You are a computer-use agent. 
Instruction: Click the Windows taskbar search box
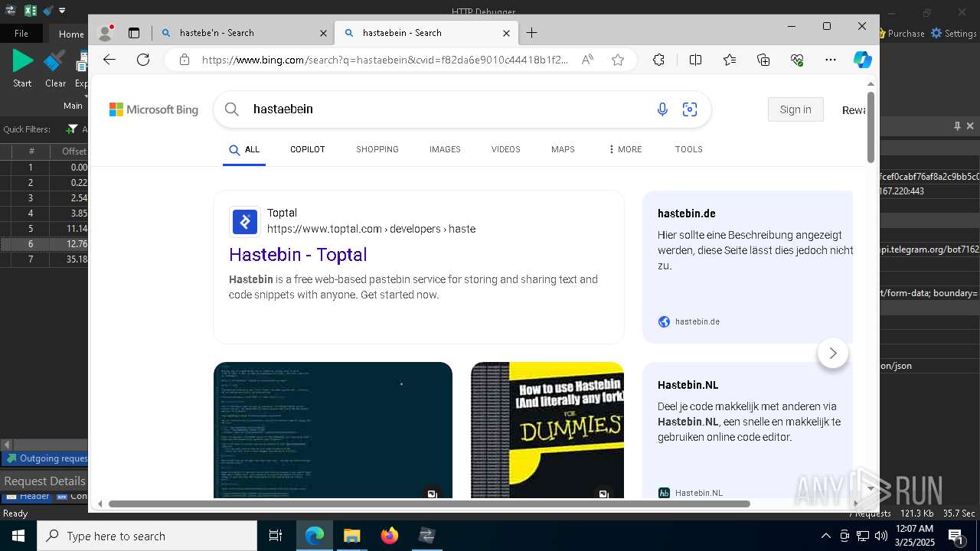(147, 536)
